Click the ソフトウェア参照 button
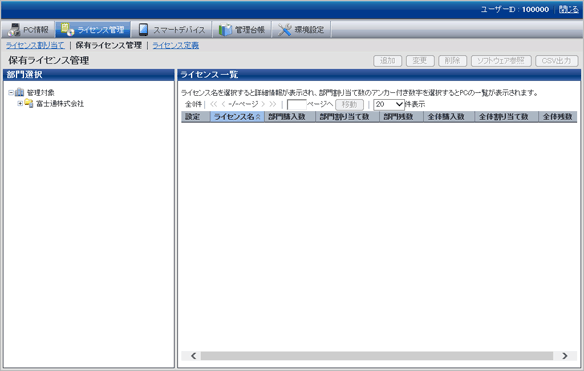The height and width of the screenshot is (371, 584). pos(501,61)
